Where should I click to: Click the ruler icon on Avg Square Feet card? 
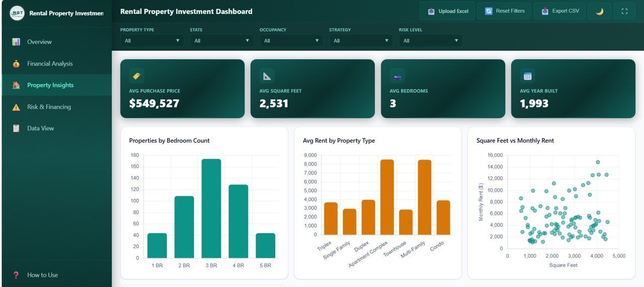267,76
